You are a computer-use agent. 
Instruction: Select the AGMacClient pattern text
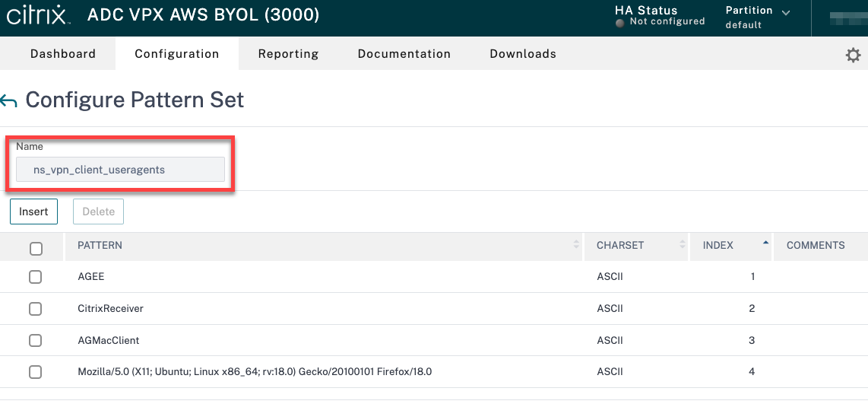click(109, 340)
